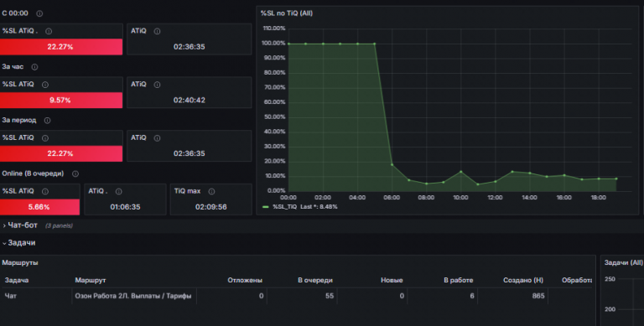Sort table by В работе column header
Image resolution: width=644 pixels, height=326 pixels.
(459, 280)
